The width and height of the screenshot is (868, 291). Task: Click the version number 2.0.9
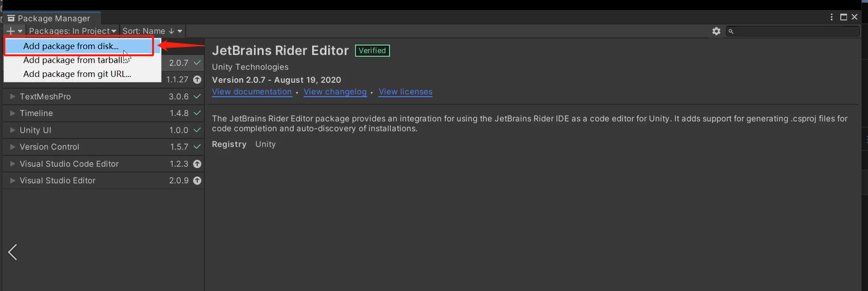pyautogui.click(x=179, y=180)
